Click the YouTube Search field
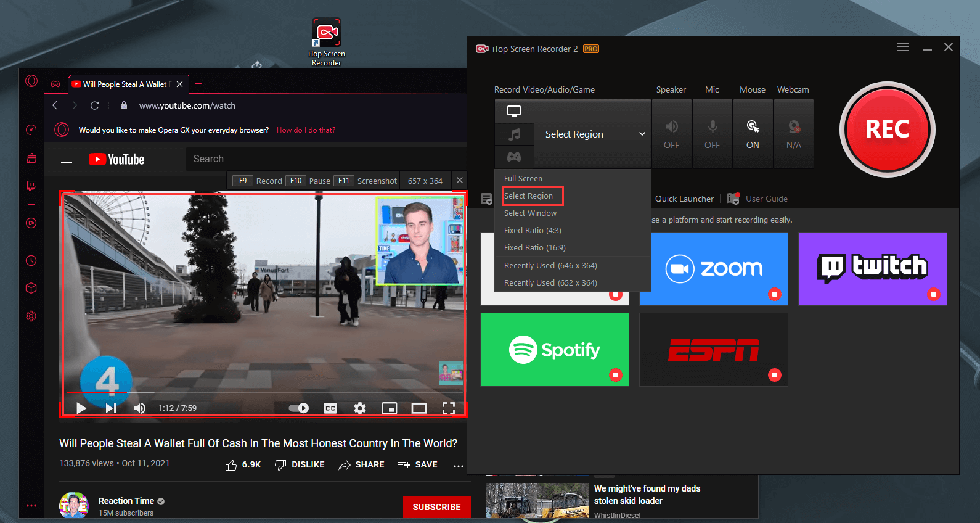Image resolution: width=980 pixels, height=523 pixels. point(326,159)
